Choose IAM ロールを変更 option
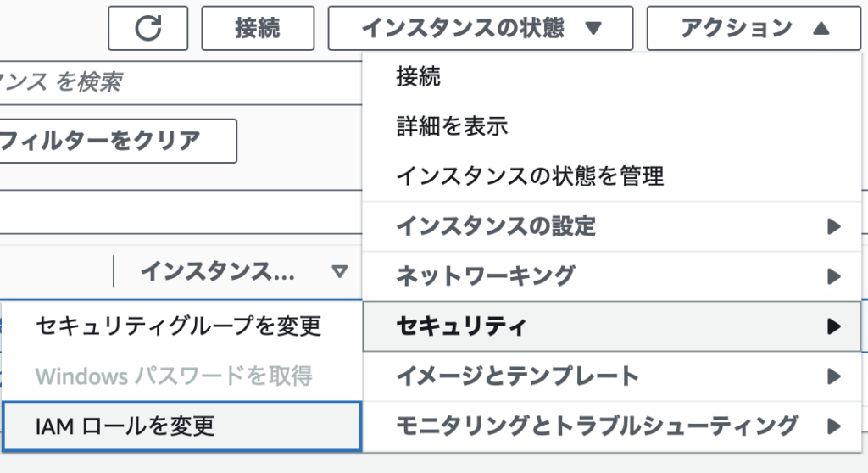The image size is (868, 473). click(x=182, y=426)
